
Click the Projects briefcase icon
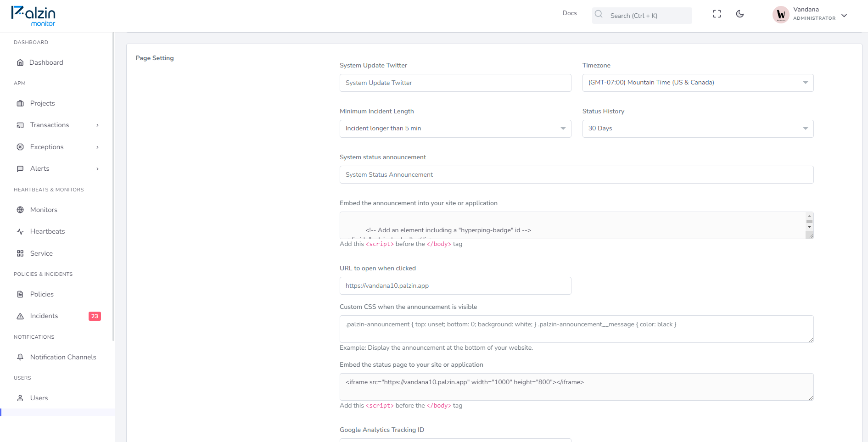(20, 104)
